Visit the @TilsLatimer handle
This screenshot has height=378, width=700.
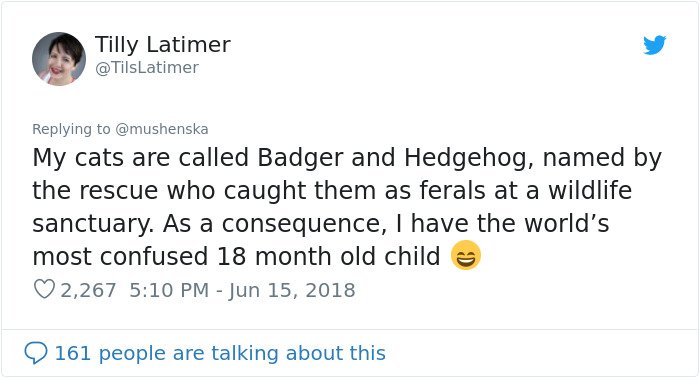[147, 68]
